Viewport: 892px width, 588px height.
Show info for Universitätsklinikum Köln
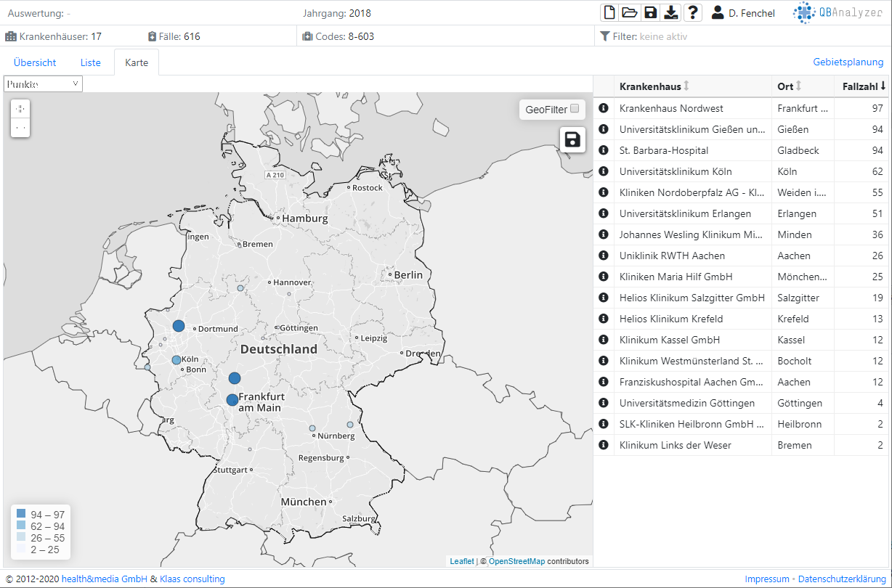[x=603, y=171]
